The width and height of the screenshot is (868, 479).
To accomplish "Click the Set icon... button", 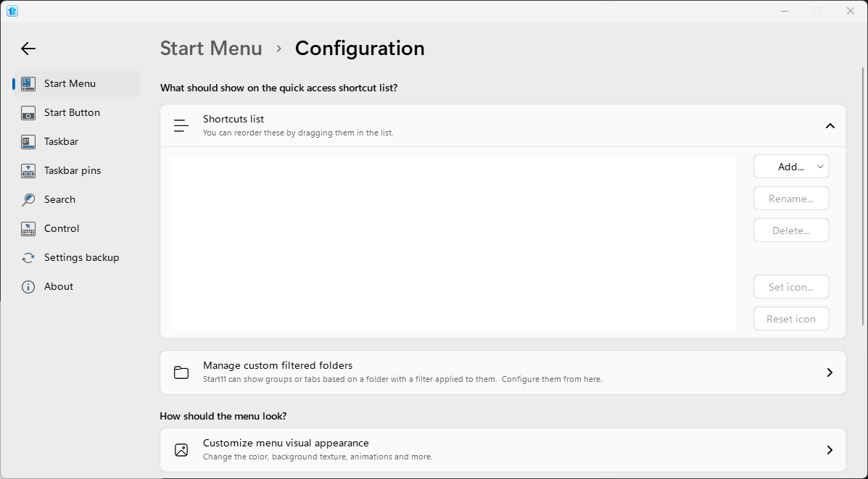I will click(791, 286).
